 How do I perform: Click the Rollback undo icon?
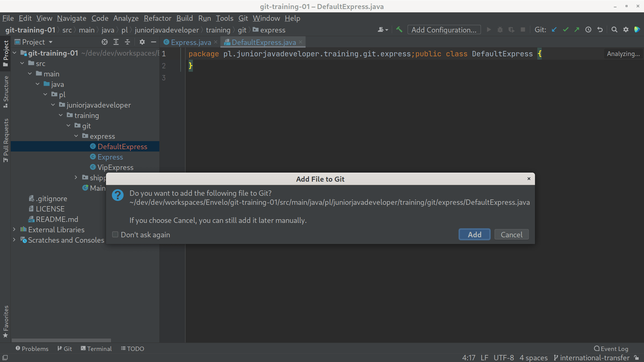pyautogui.click(x=600, y=30)
